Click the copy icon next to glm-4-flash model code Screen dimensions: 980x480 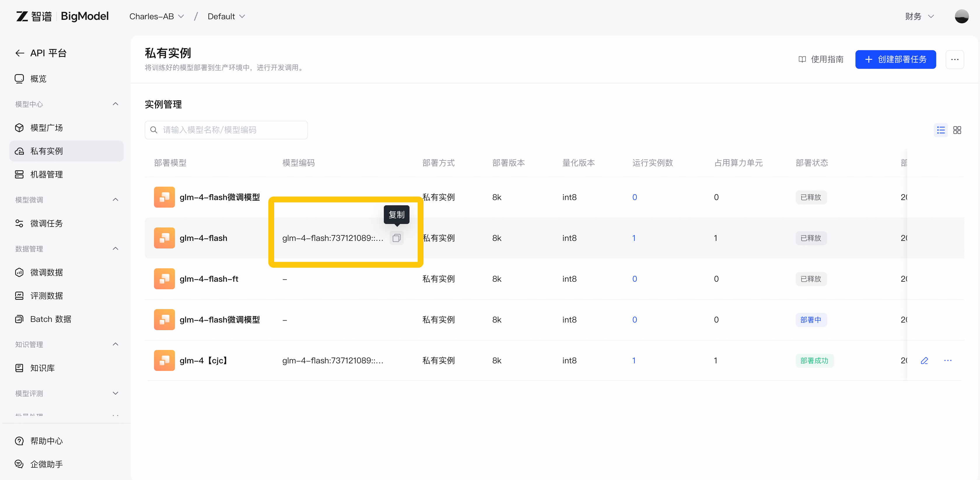coord(396,238)
